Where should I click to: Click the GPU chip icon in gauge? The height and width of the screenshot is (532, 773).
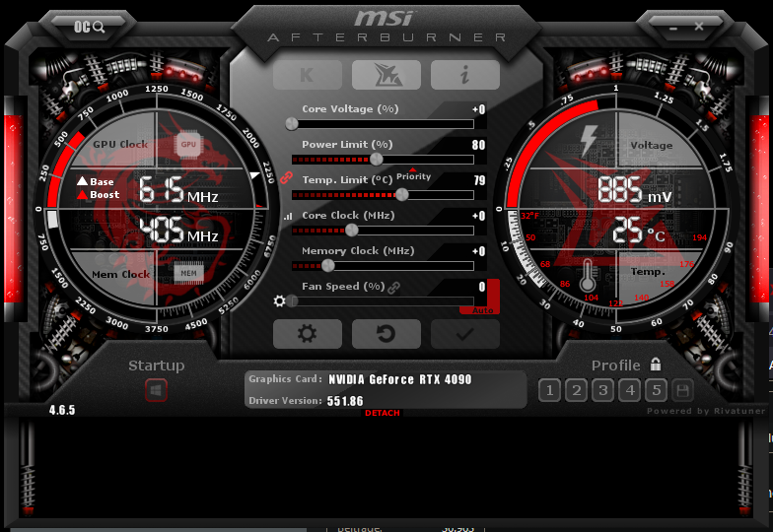point(188,144)
